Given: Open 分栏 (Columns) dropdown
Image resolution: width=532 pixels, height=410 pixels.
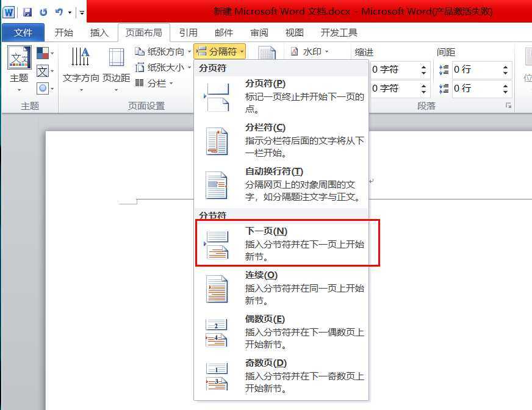Looking at the screenshot, I should coord(154,83).
